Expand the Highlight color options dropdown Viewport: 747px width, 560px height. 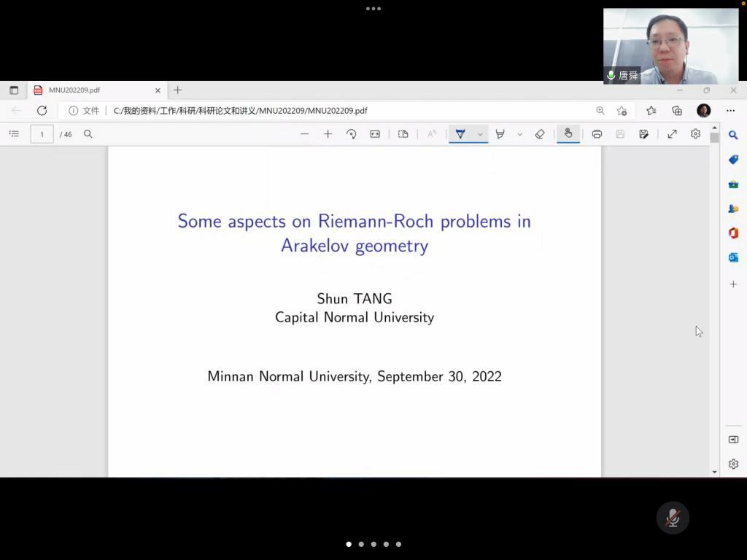coord(519,134)
